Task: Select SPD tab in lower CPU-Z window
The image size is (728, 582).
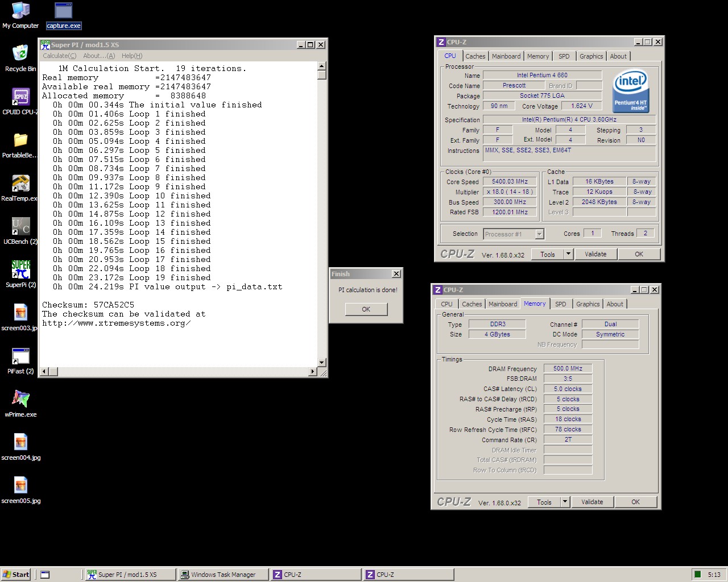Action: pyautogui.click(x=560, y=304)
